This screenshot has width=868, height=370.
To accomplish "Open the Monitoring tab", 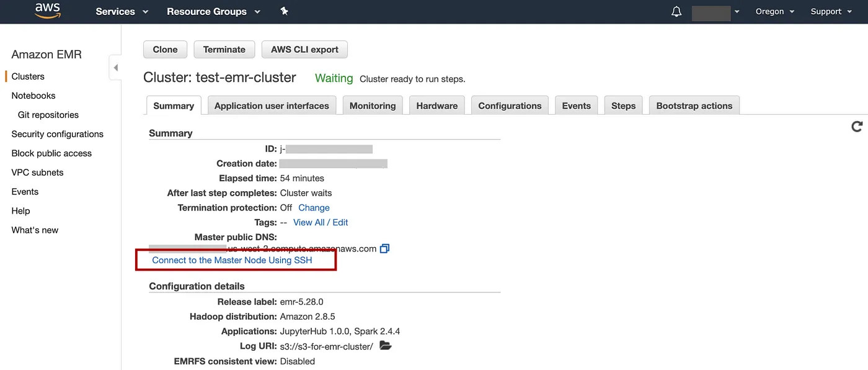I will [x=373, y=106].
